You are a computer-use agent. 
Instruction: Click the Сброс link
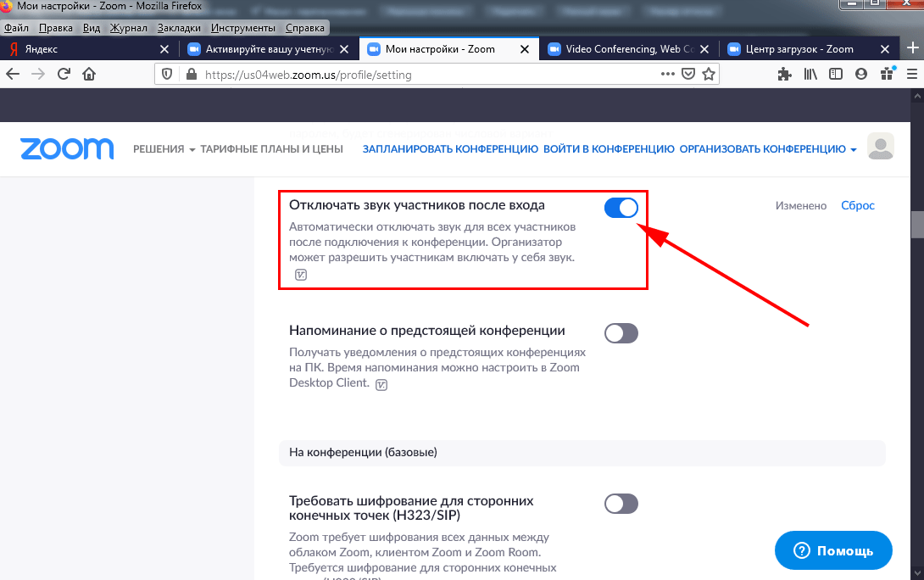pyautogui.click(x=857, y=205)
